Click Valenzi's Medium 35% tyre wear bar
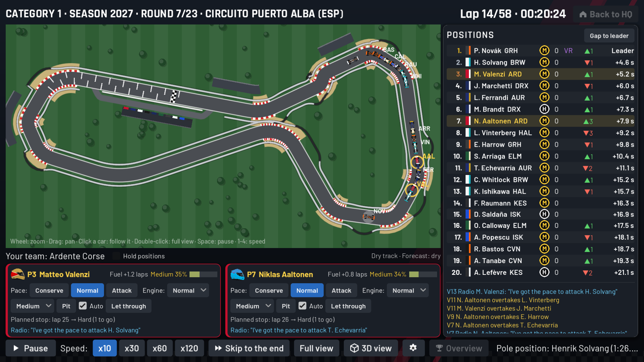The image size is (644, 362). point(203,275)
